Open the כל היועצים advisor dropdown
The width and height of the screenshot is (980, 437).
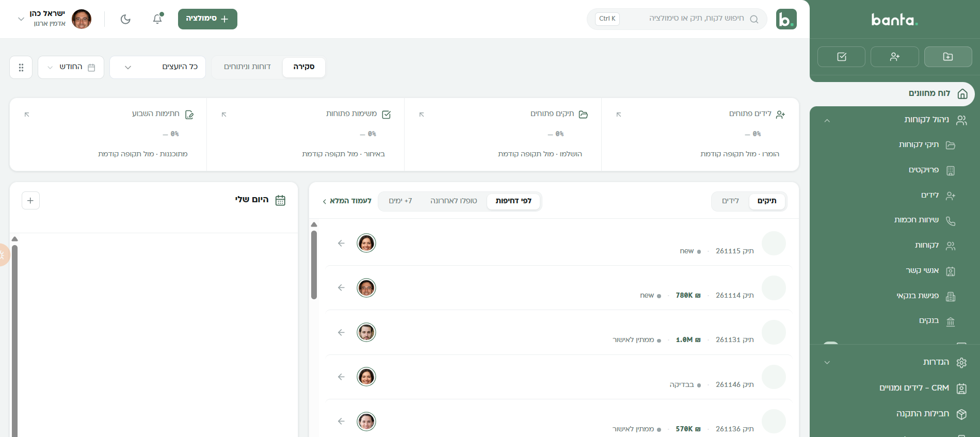[158, 67]
